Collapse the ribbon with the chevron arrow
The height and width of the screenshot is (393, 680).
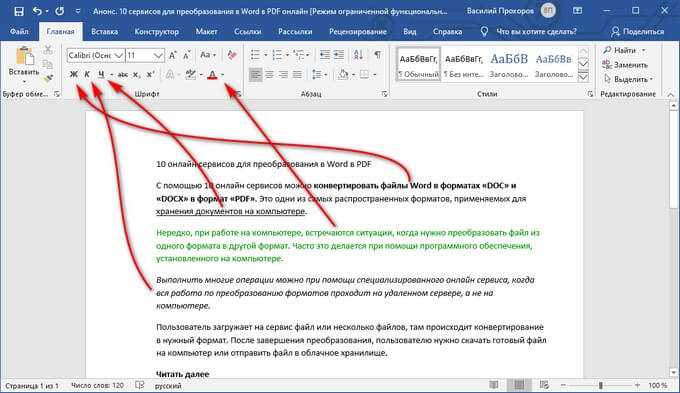tap(671, 94)
